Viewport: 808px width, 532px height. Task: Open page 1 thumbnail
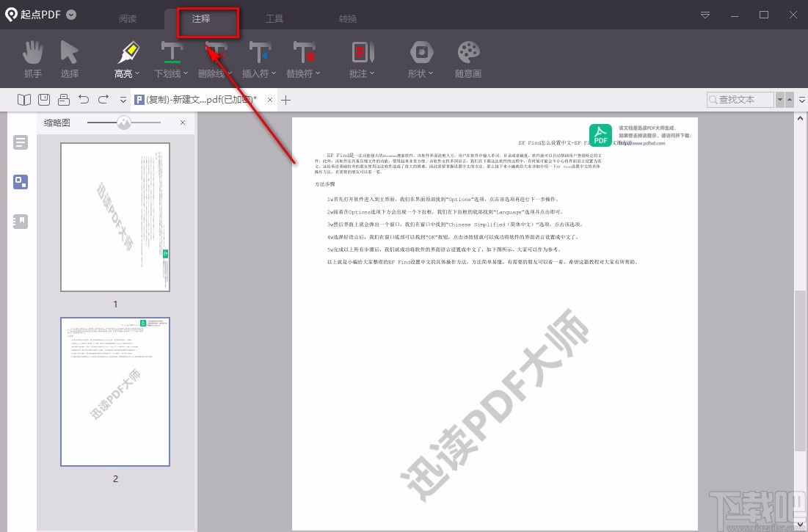115,216
